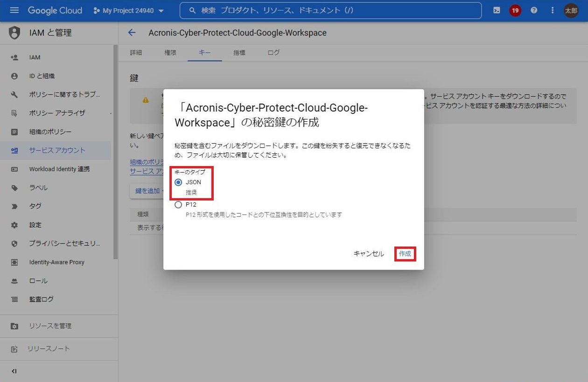The width and height of the screenshot is (588, 382).
Task: Click the Identity-Aware Proxy sidebar icon
Action: 14,262
